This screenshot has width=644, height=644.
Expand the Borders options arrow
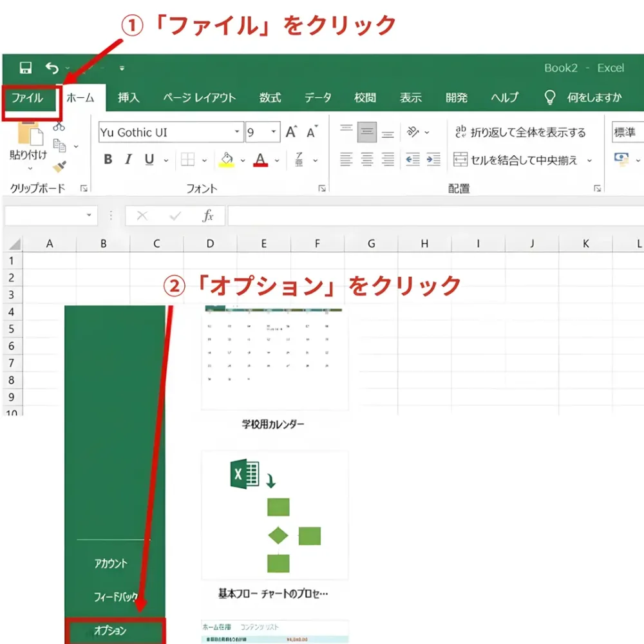pyautogui.click(x=205, y=160)
